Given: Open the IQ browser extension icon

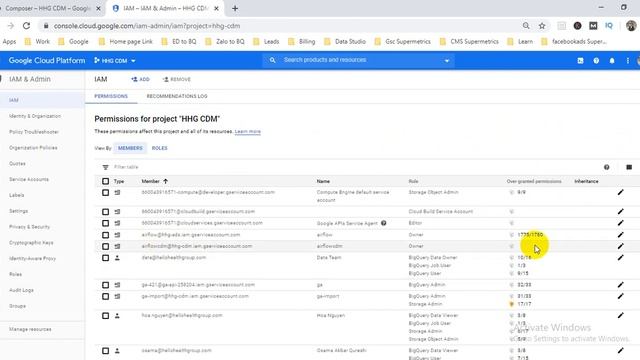Looking at the screenshot, I should [609, 26].
